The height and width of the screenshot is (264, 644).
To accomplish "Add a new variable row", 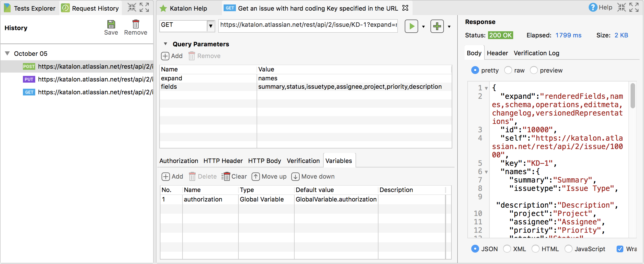I will coord(172,176).
